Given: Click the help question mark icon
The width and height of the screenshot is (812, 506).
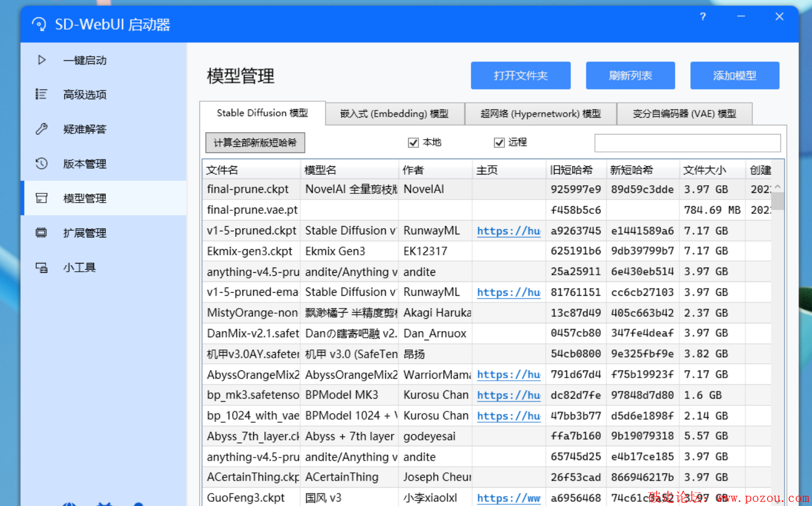Looking at the screenshot, I should click(x=703, y=16).
